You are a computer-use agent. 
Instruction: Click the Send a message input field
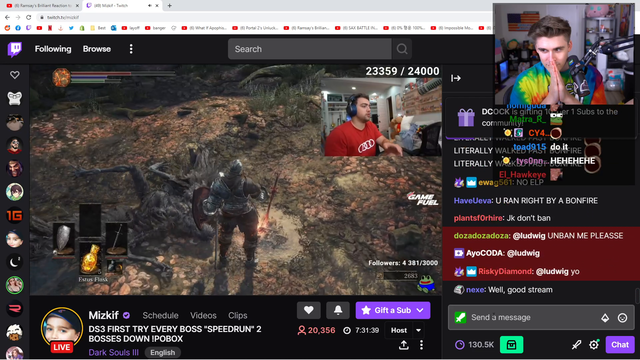click(527, 318)
